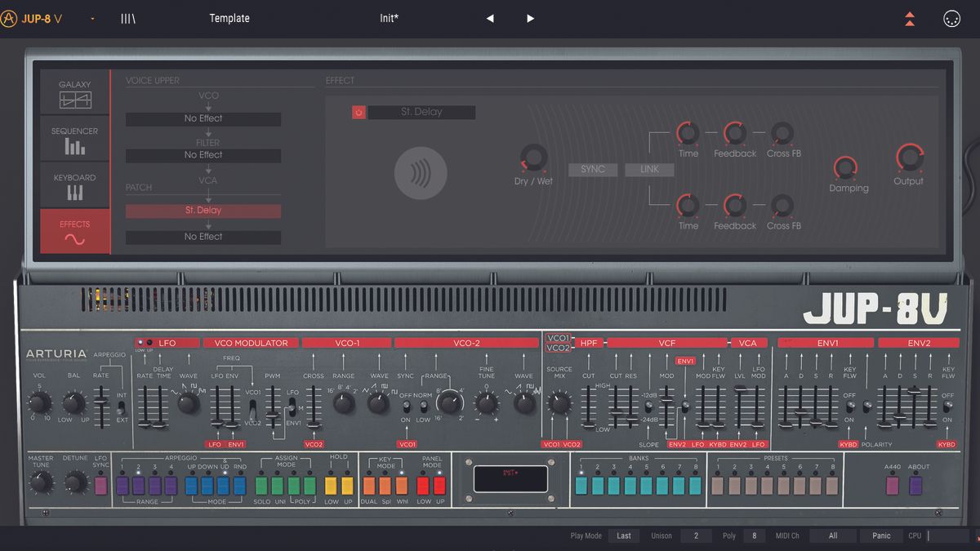Open MIDI settings via the DIN connector icon
980x551 pixels.
(x=952, y=18)
